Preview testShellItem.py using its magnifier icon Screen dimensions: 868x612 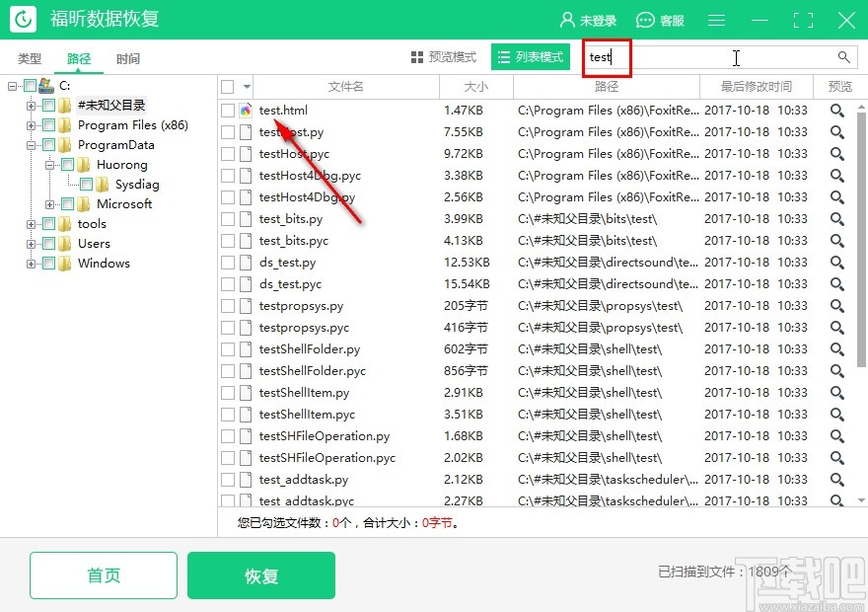[837, 393]
